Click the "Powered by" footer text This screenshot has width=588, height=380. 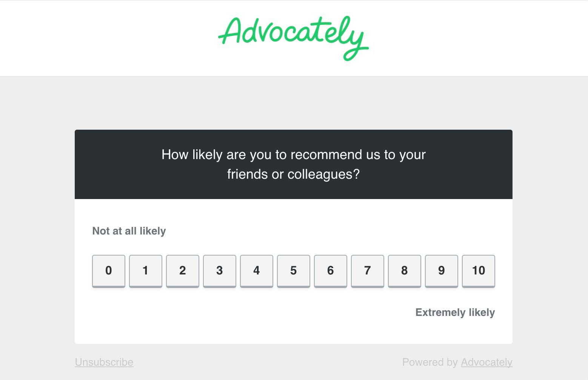430,362
